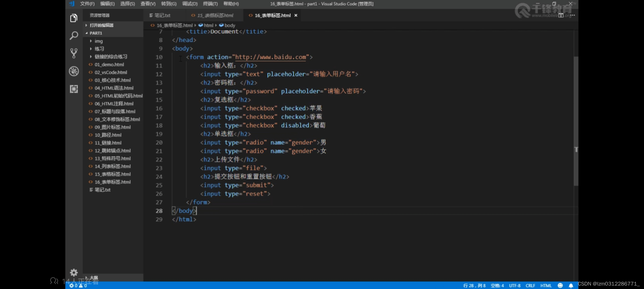Click the split editor icon
644x289 pixels.
(x=561, y=15)
